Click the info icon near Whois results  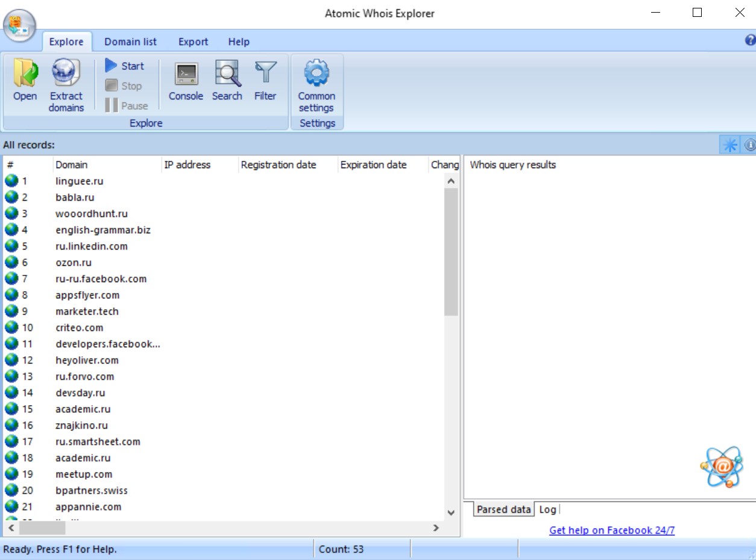point(749,144)
